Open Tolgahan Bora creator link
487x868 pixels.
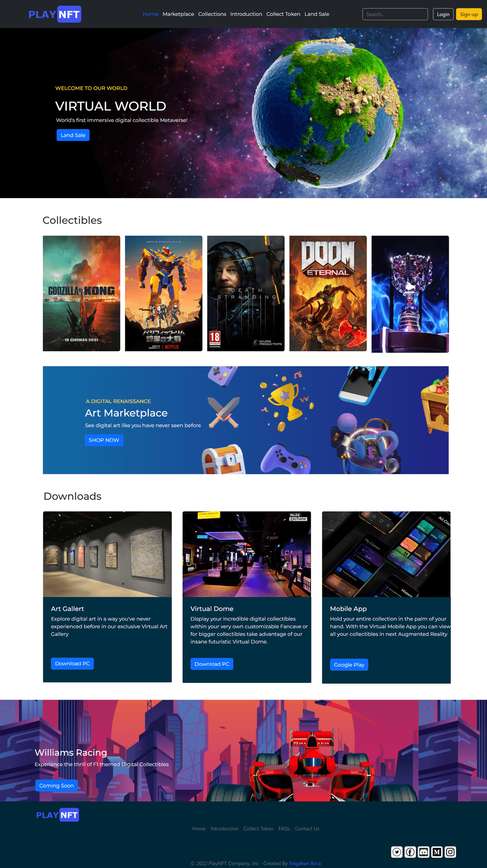click(x=305, y=863)
